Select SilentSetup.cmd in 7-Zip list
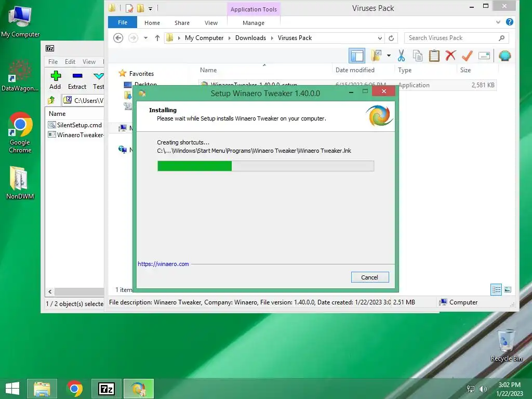Image resolution: width=532 pixels, height=399 pixels. coord(75,125)
